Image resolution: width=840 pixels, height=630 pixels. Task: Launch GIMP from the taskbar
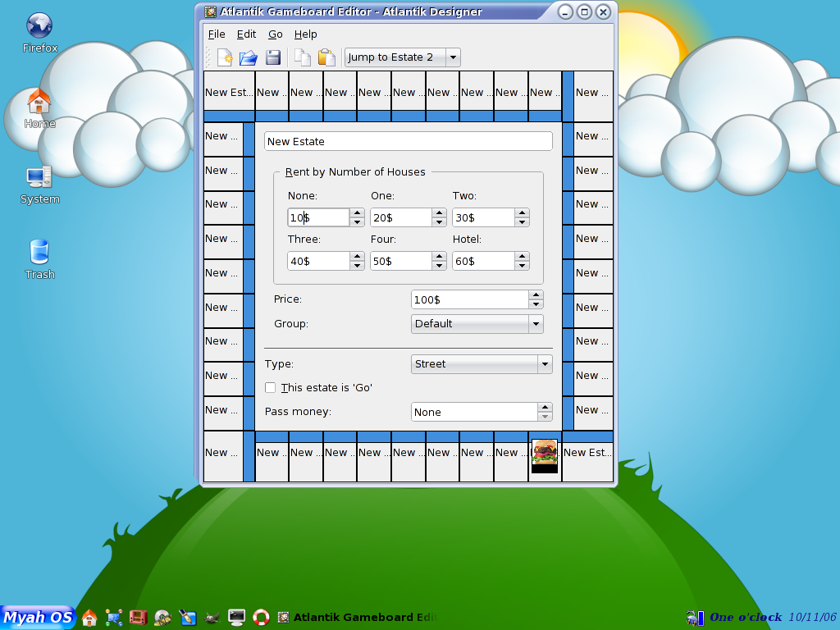click(212, 618)
